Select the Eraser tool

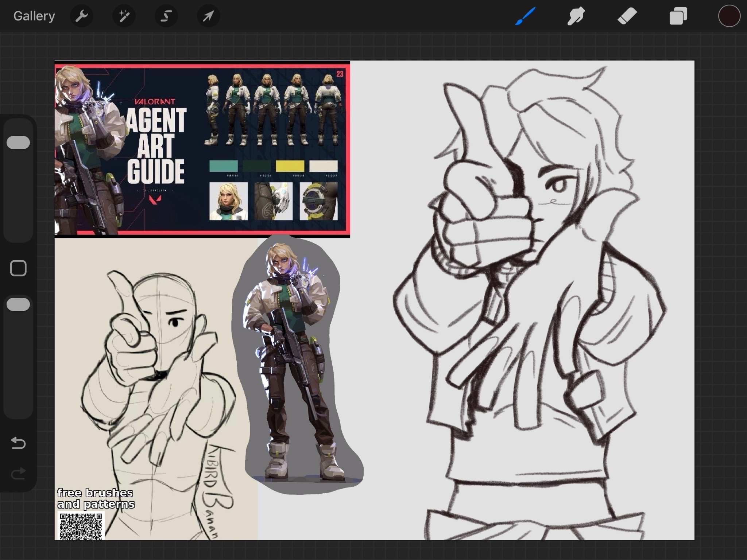(627, 16)
